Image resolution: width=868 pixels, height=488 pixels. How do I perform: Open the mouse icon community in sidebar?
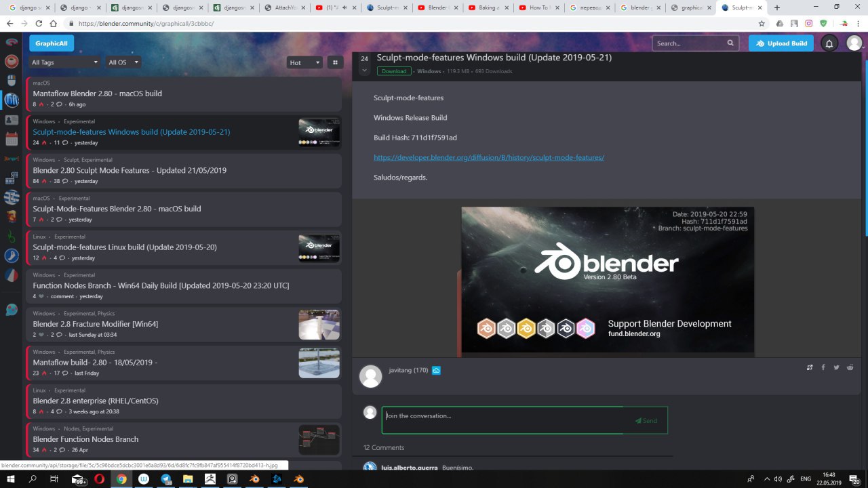[x=12, y=81]
